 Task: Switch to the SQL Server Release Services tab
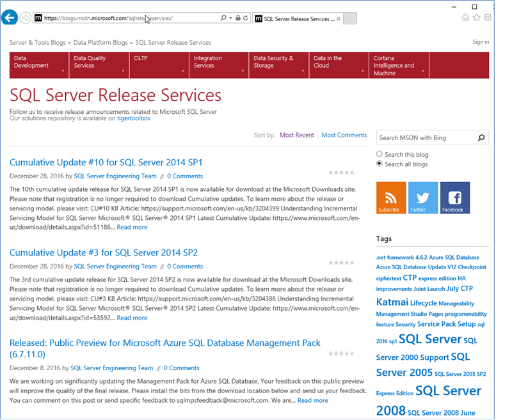[x=297, y=19]
